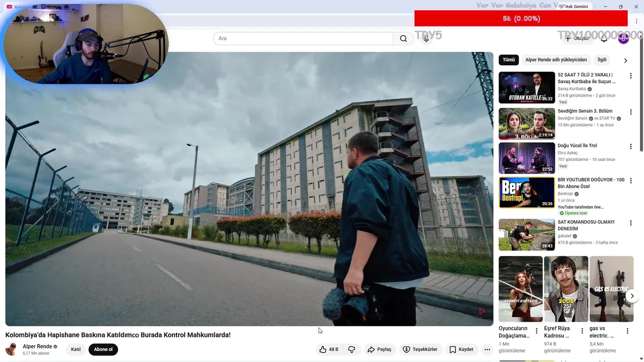The height and width of the screenshot is (362, 644).
Task: Open gas vs electric short thumbnail
Action: coord(611,289)
